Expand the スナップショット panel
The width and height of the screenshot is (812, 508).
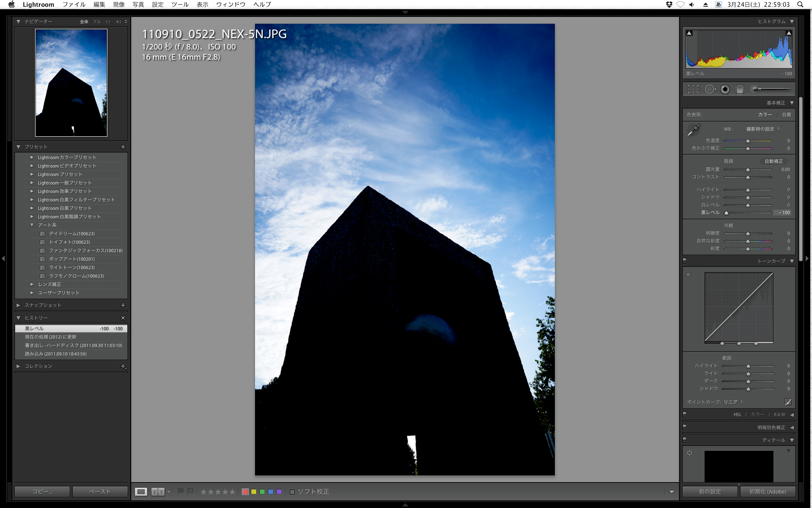(19, 305)
